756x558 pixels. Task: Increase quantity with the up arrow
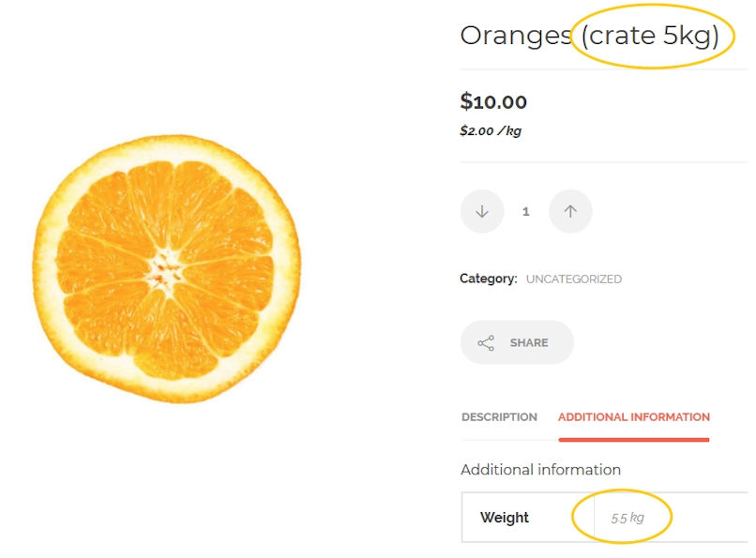click(570, 211)
